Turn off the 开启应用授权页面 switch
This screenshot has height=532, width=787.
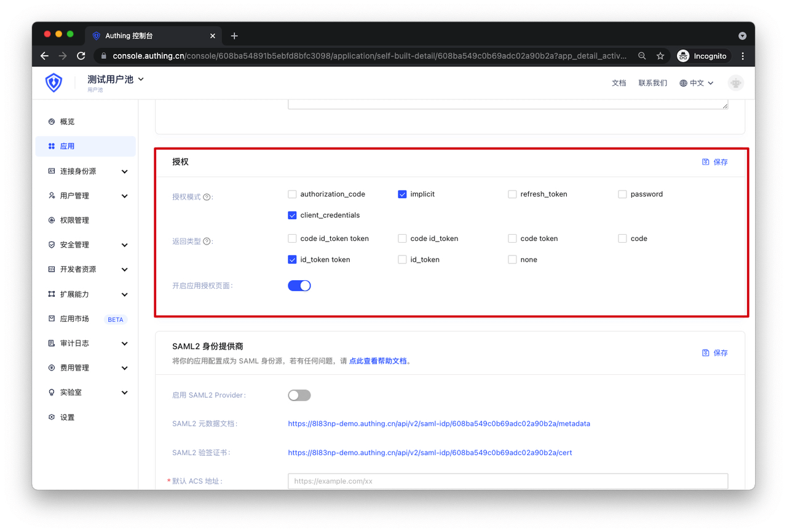coord(299,286)
